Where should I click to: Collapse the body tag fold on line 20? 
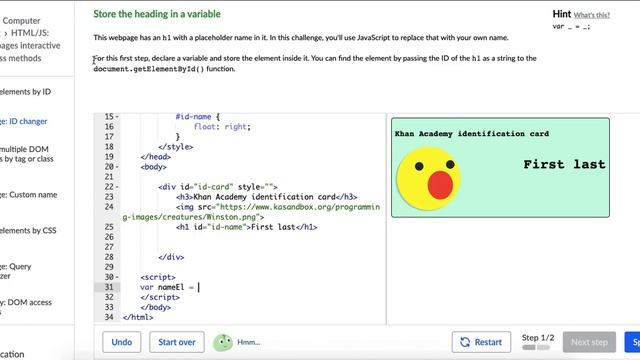[117, 167]
